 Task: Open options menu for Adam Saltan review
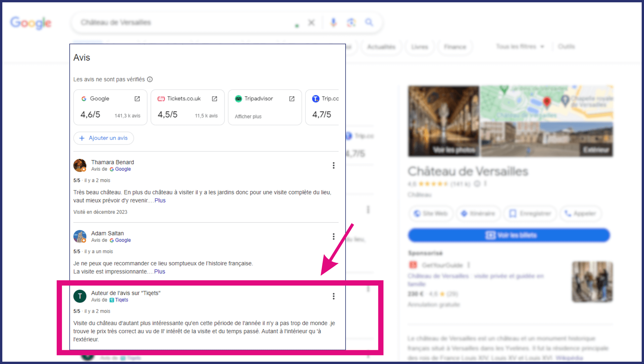pyautogui.click(x=334, y=237)
